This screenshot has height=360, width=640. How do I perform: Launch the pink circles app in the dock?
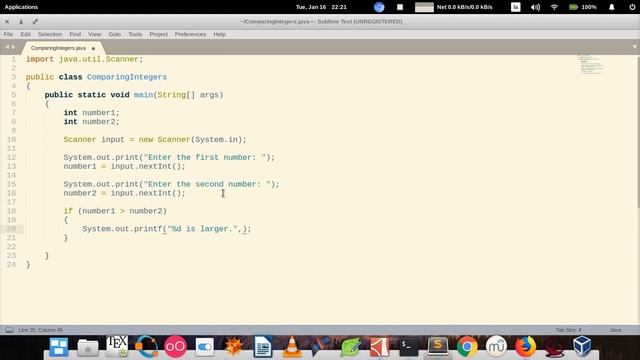pos(176,347)
